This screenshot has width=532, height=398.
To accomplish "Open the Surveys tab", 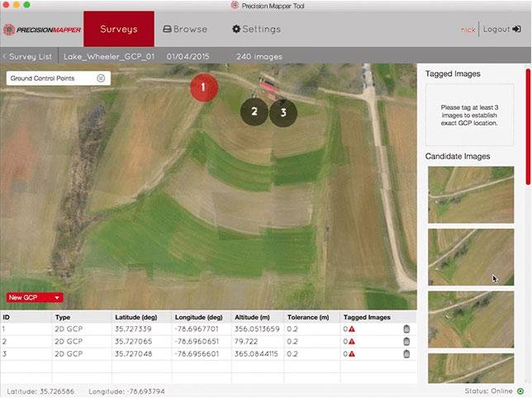I will tap(119, 29).
